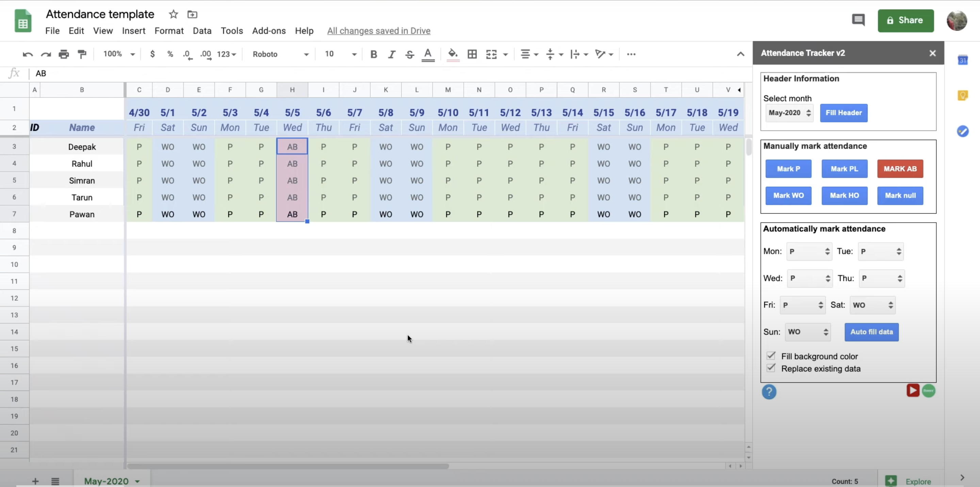This screenshot has width=980, height=487.
Task: Open the borders tool icon
Action: click(x=472, y=54)
